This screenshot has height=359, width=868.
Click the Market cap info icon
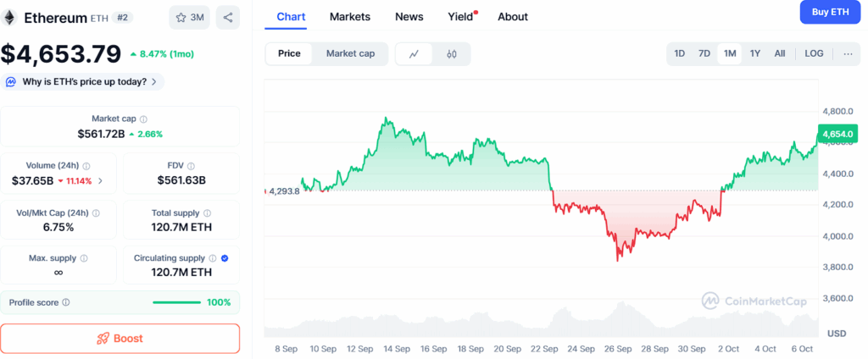(x=143, y=119)
